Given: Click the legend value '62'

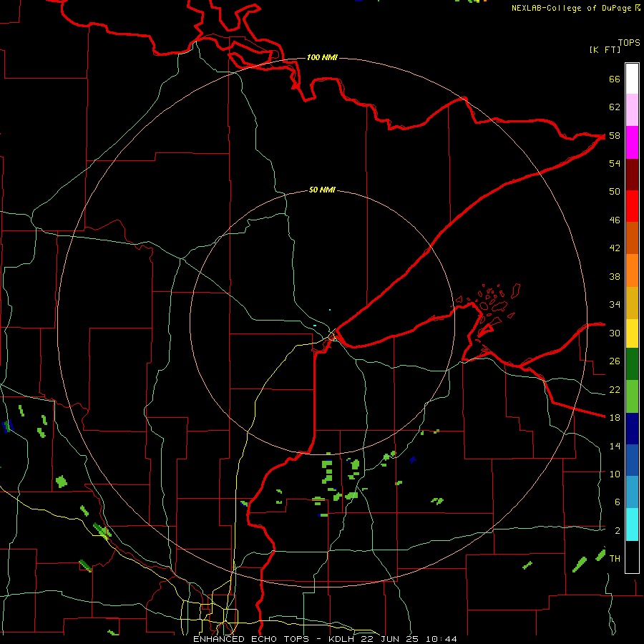Looking at the screenshot, I should (615, 107).
